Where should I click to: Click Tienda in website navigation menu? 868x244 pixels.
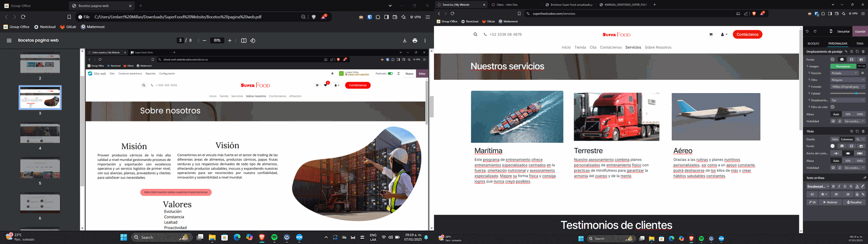[x=580, y=47]
